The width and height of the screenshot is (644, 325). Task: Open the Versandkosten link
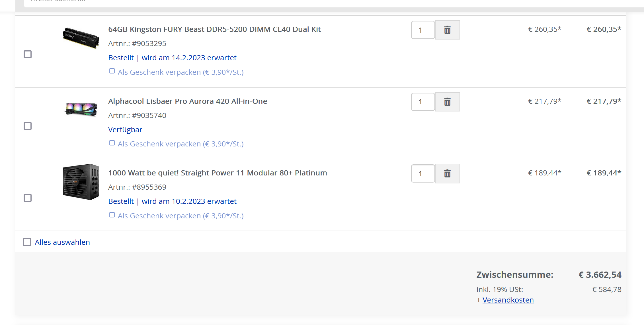click(x=508, y=300)
